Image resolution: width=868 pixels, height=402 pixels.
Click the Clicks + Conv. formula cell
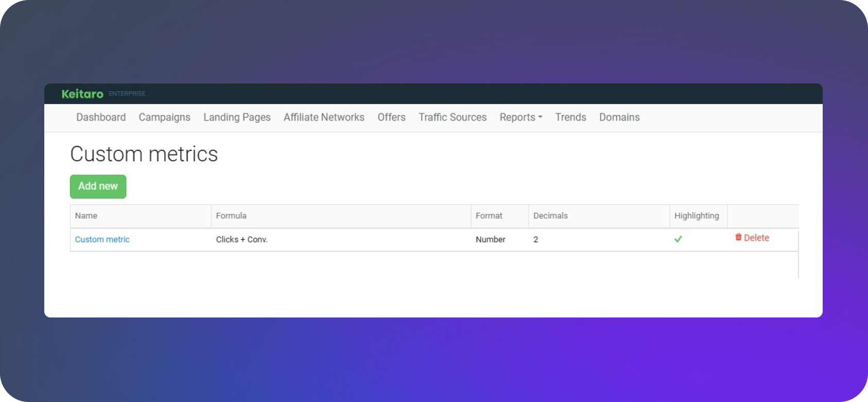pos(241,240)
